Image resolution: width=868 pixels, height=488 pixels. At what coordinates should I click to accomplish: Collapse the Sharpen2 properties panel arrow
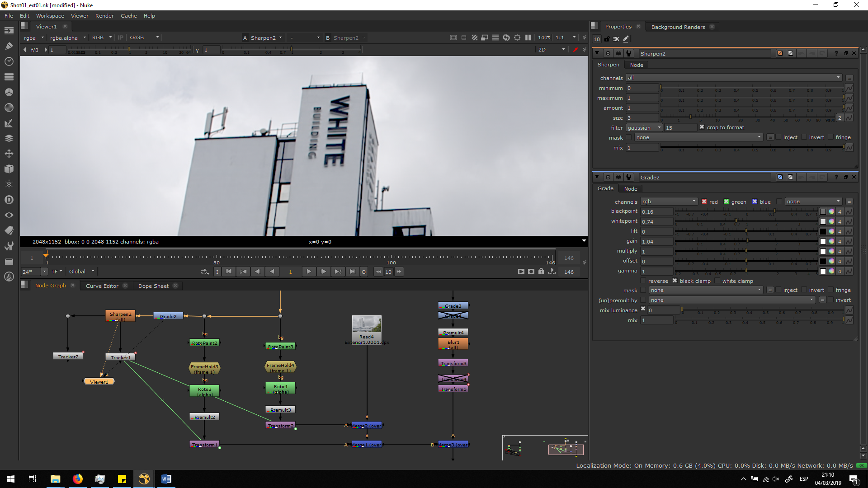click(597, 53)
